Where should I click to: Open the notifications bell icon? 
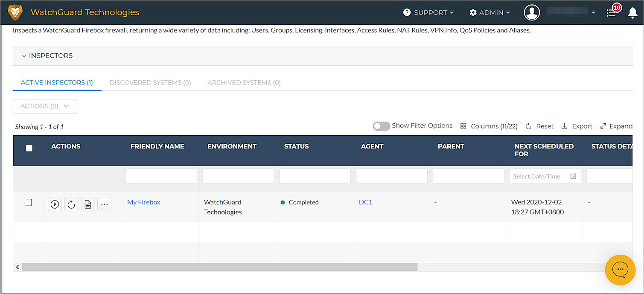(632, 13)
